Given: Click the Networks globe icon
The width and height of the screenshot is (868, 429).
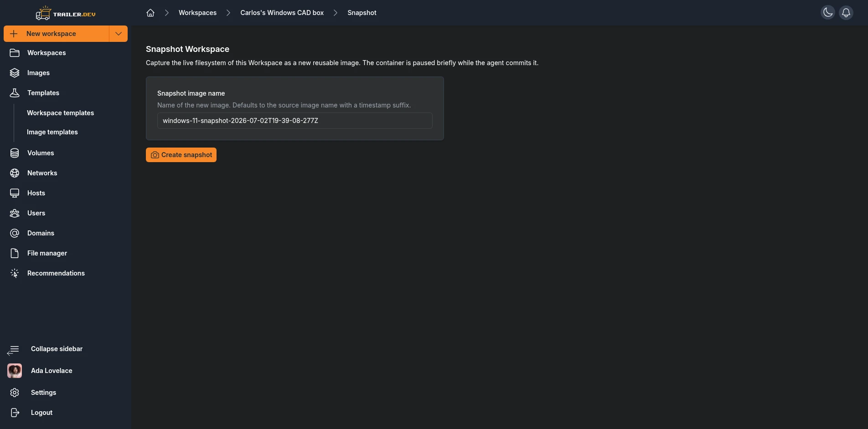Looking at the screenshot, I should tap(15, 173).
